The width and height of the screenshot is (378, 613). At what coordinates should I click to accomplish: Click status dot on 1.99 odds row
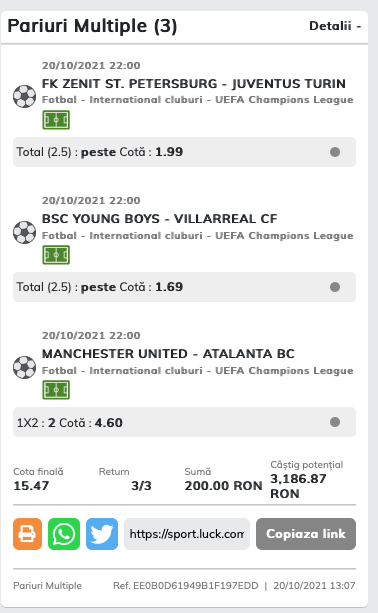(x=335, y=152)
